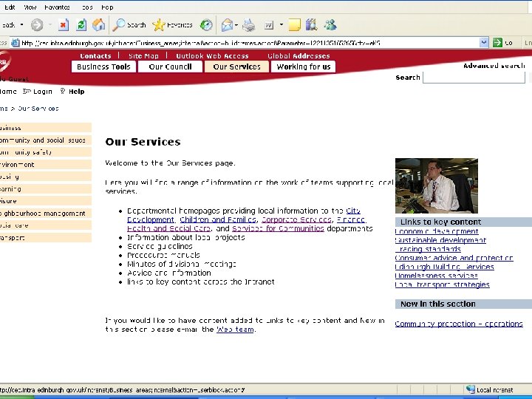Click Our Services breadcrumb text
The width and height of the screenshot is (532, 399).
click(x=38, y=109)
